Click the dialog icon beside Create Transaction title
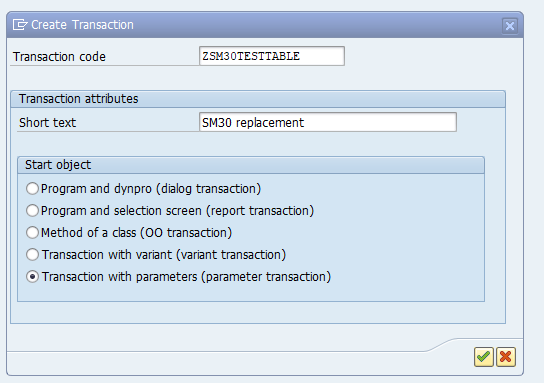The width and height of the screenshot is (544, 383). click(x=20, y=25)
